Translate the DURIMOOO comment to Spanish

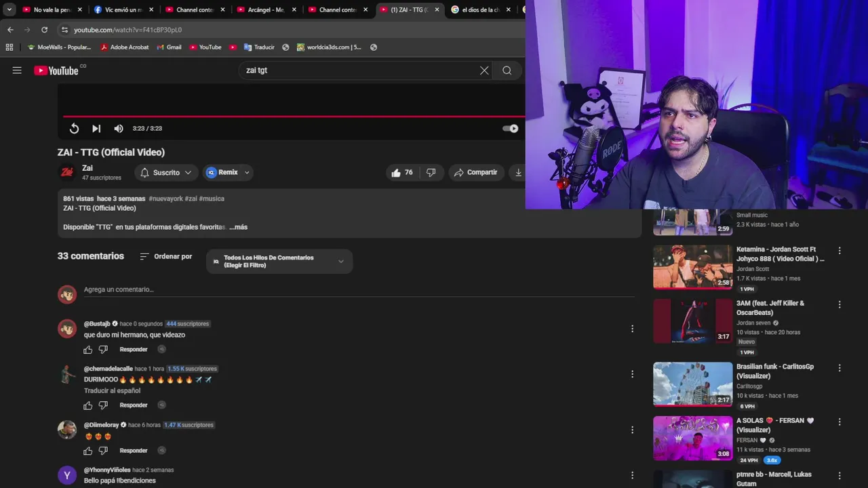pyautogui.click(x=112, y=391)
